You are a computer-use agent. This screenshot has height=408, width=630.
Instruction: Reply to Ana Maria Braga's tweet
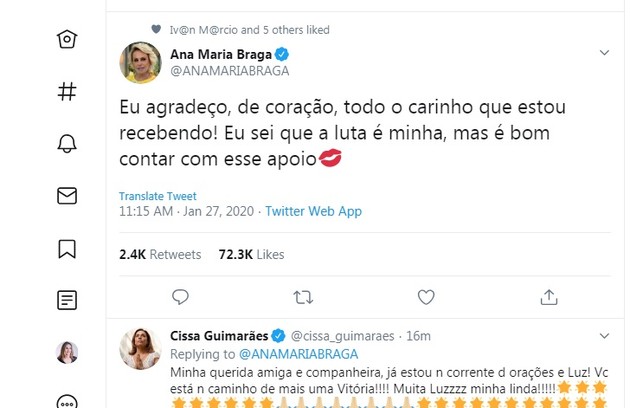pos(180,296)
